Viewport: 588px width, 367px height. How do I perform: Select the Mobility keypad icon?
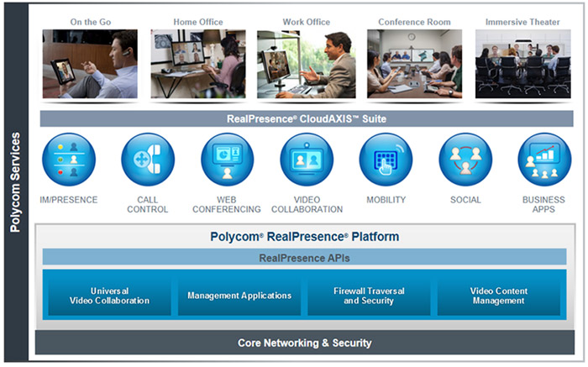386,160
